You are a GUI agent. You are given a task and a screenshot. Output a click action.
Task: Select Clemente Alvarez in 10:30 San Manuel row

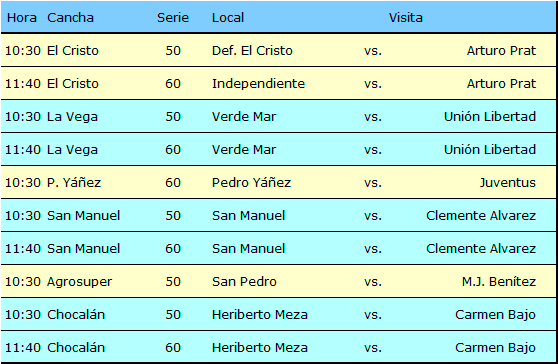pyautogui.click(x=481, y=216)
